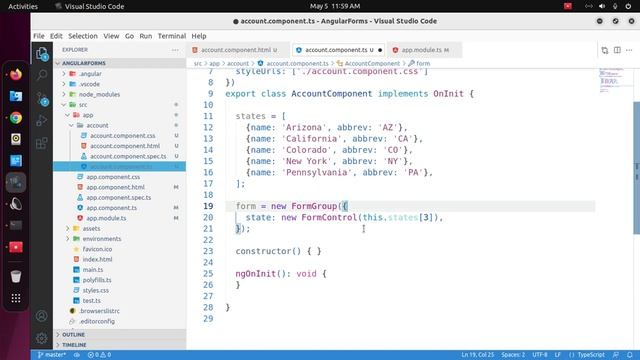Click the notifications bell in status bar

[630, 355]
